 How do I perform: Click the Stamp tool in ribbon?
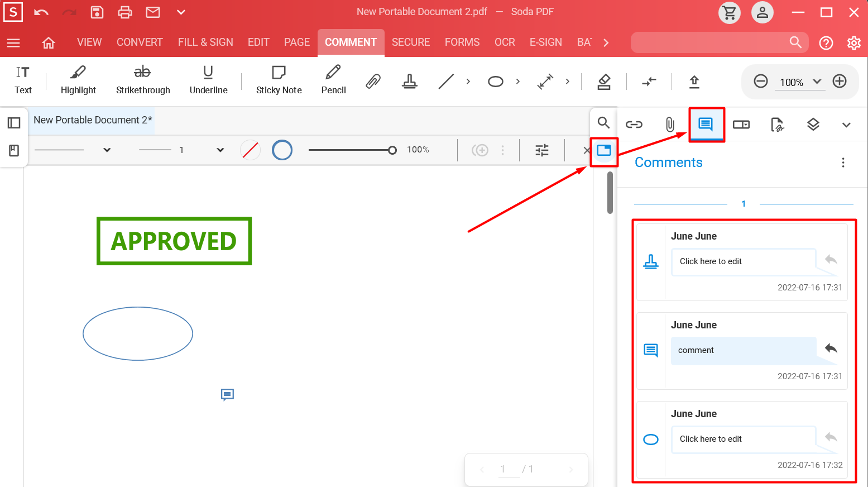click(x=410, y=82)
